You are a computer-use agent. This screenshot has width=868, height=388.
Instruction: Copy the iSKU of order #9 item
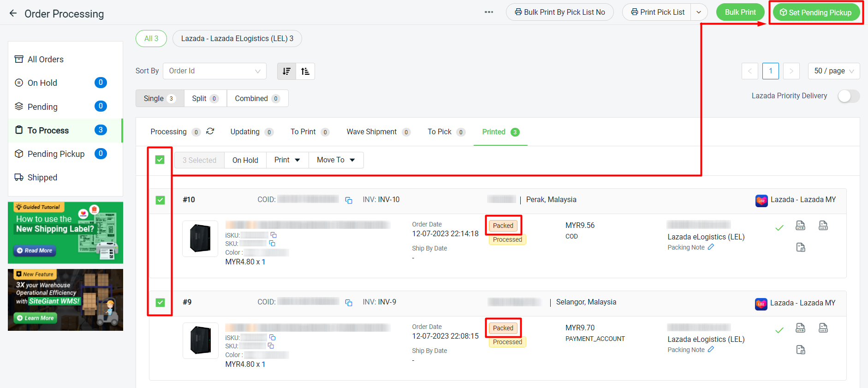pyautogui.click(x=272, y=337)
